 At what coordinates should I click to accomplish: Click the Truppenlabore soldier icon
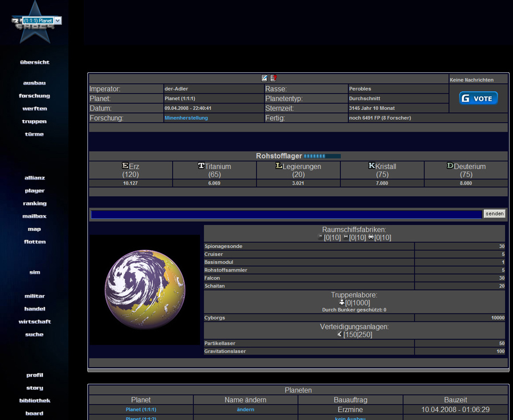tap(342, 303)
